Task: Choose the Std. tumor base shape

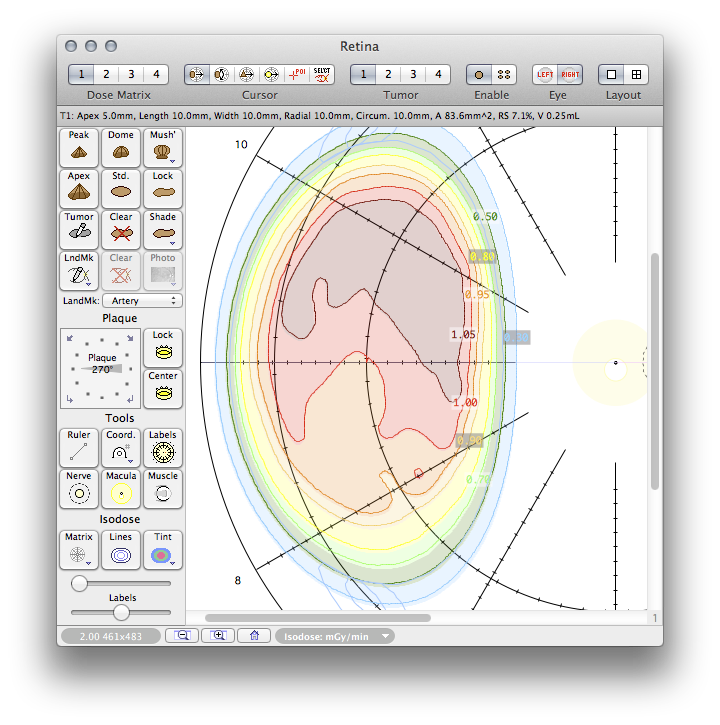Action: pos(121,189)
